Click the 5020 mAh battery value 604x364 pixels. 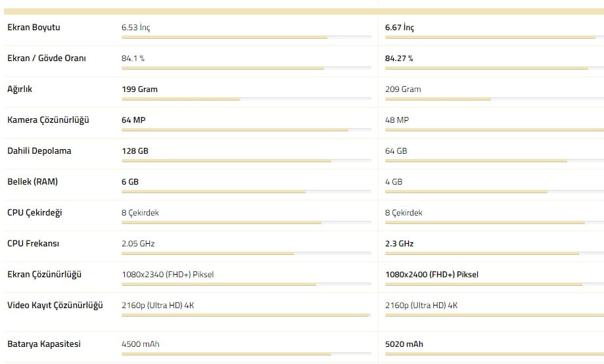point(404,344)
